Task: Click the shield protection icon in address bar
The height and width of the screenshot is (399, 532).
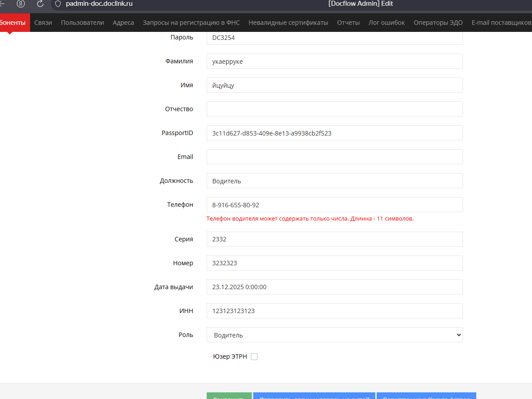Action: 58,4
